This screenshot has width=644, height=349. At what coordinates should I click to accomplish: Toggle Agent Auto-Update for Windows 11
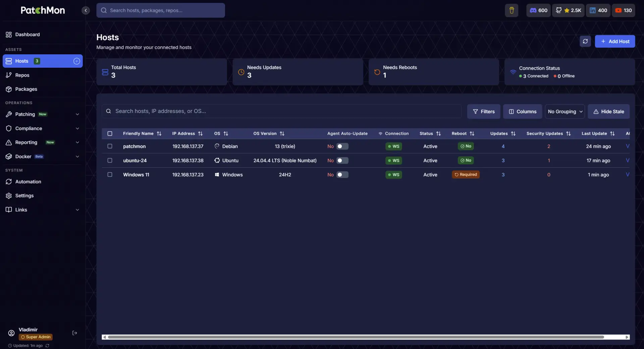point(342,174)
